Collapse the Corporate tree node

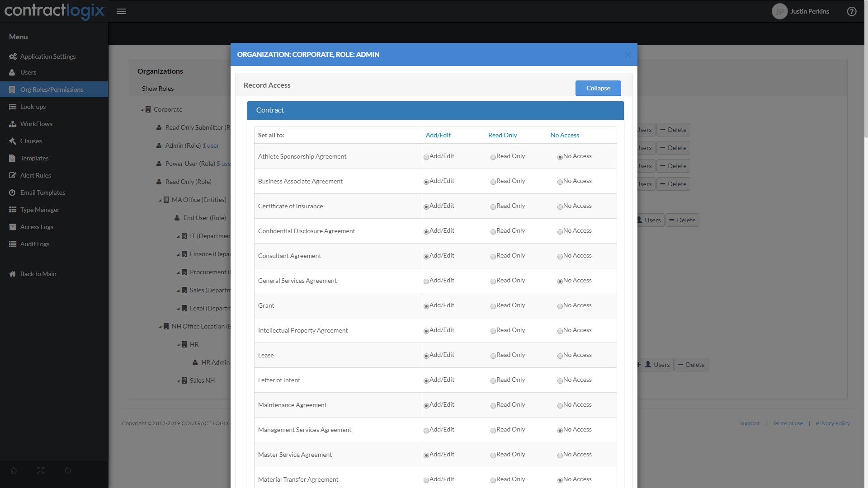142,109
